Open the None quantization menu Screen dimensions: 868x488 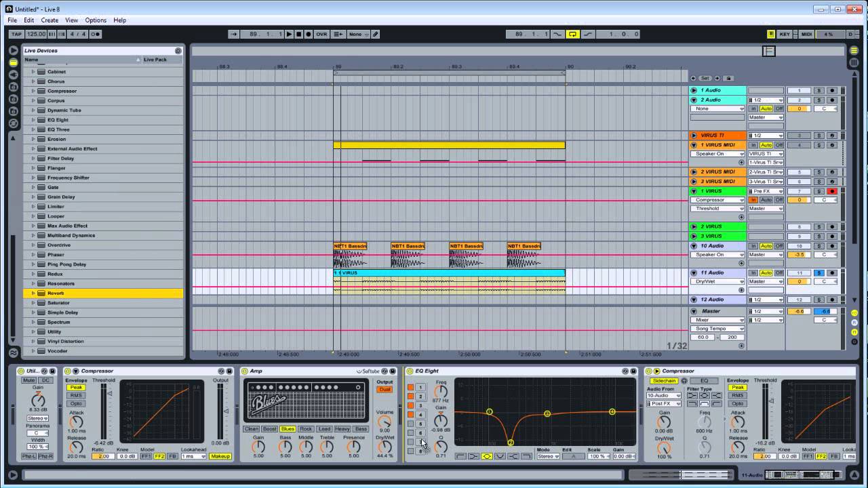click(358, 34)
